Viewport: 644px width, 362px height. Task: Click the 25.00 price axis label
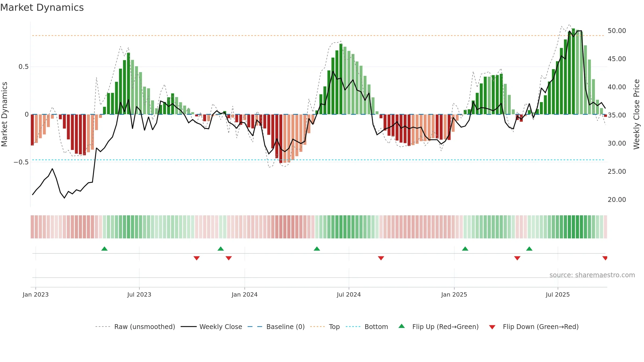point(617,172)
